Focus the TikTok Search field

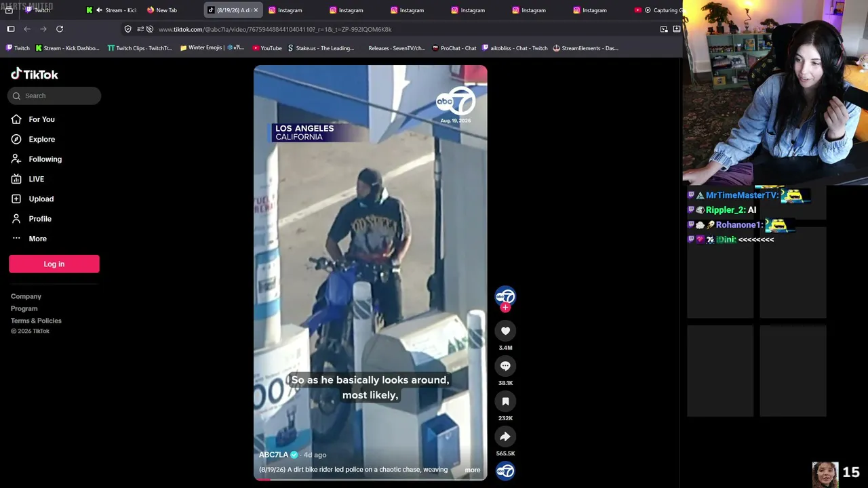pyautogui.click(x=54, y=96)
